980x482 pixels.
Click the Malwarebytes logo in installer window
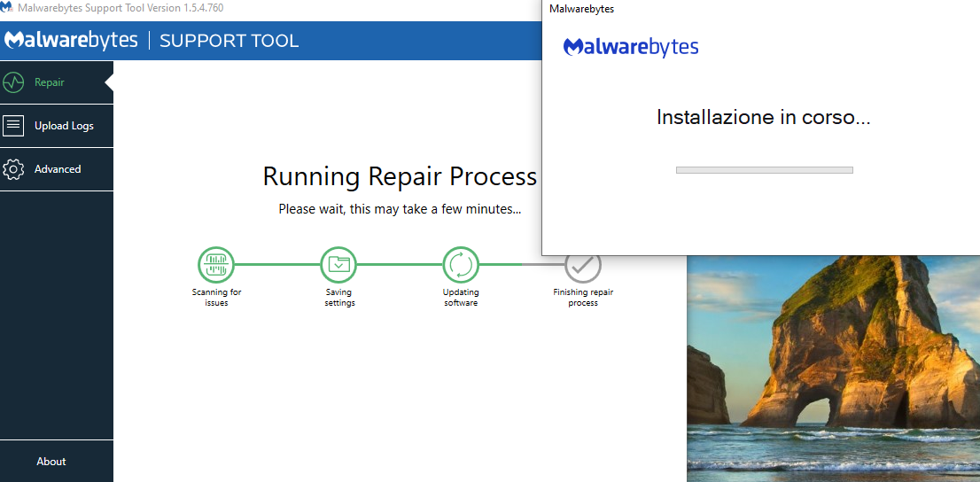tap(631, 48)
